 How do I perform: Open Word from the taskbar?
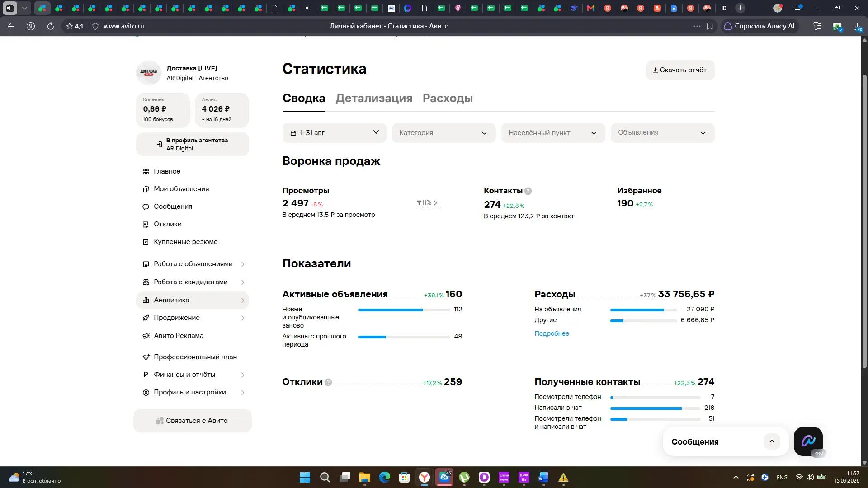tap(543, 477)
